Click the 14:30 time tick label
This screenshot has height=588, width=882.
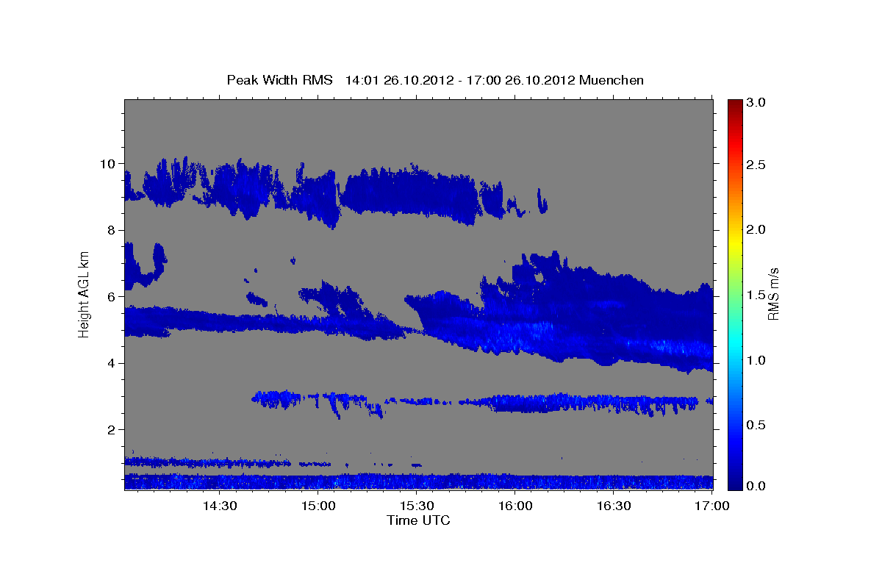tap(219, 506)
